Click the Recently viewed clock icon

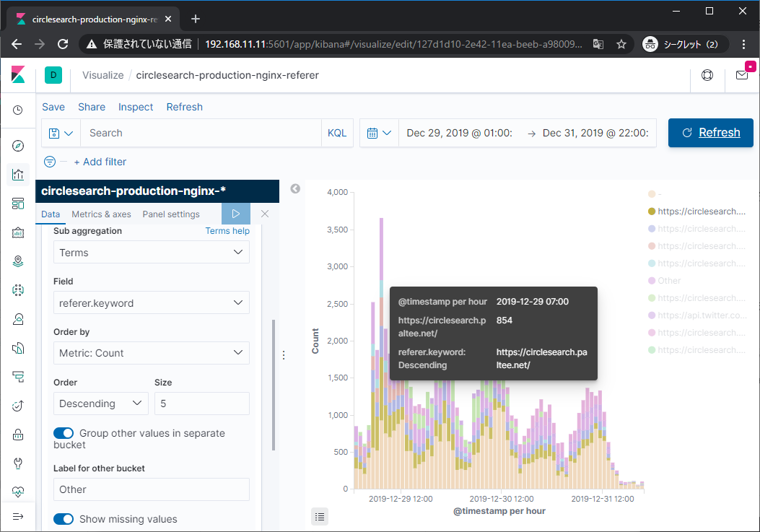(18, 110)
